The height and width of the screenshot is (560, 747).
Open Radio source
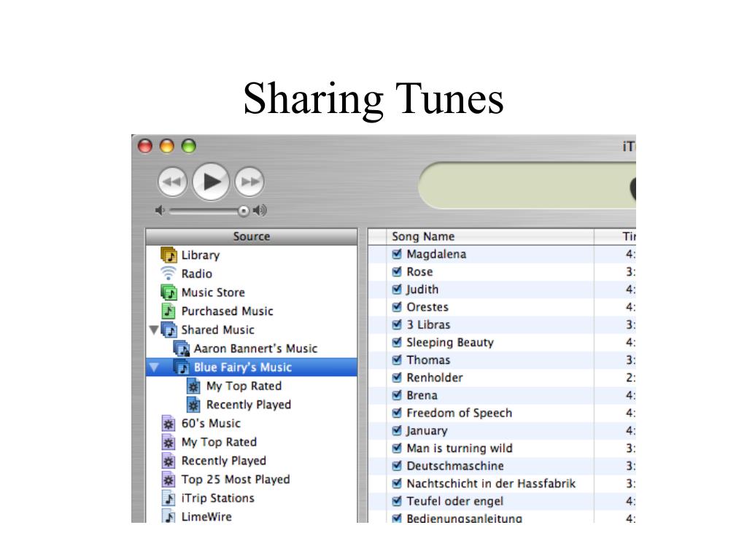click(x=197, y=274)
